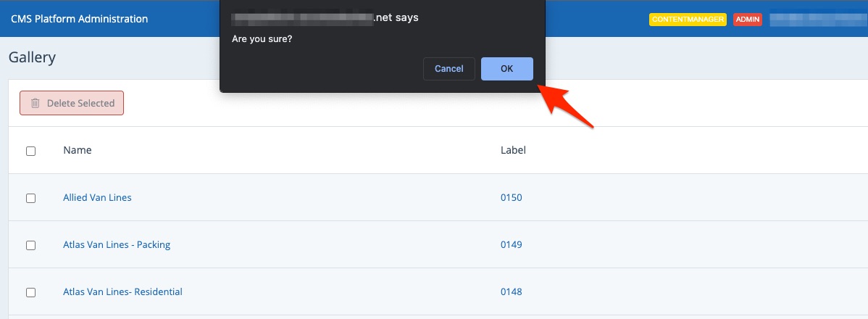This screenshot has height=319, width=868.
Task: Select the Atlas Van Lines - Packing checkbox
Action: pyautogui.click(x=30, y=245)
